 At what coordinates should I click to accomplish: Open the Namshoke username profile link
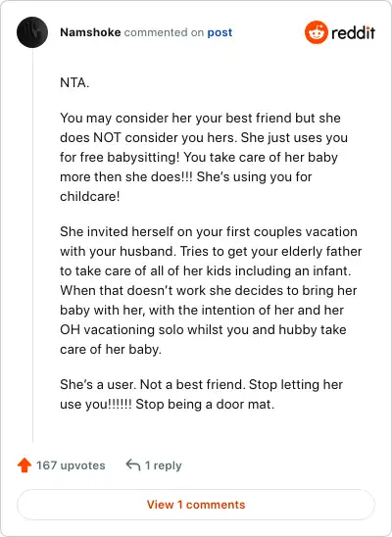pyautogui.click(x=90, y=32)
